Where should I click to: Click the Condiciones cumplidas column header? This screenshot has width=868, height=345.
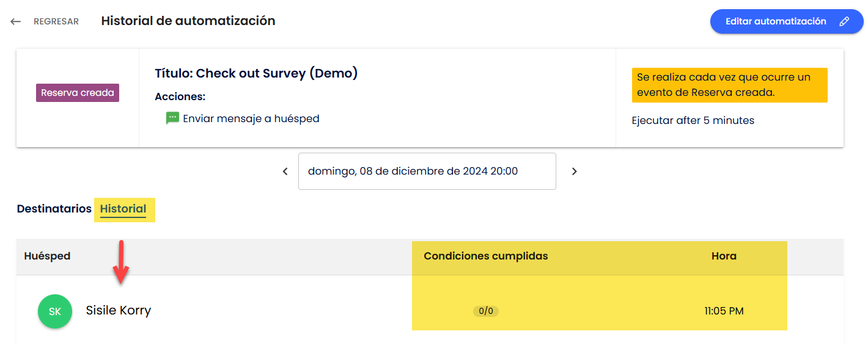(486, 256)
